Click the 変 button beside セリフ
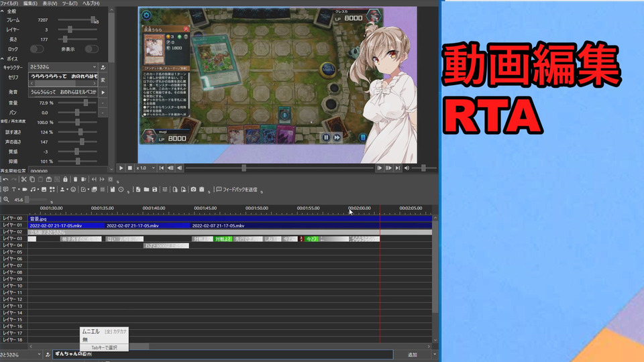Viewport: 644px width, 362px height. [x=103, y=80]
